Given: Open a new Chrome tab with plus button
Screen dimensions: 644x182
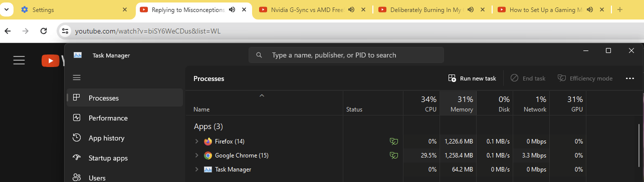Looking at the screenshot, I should [619, 9].
